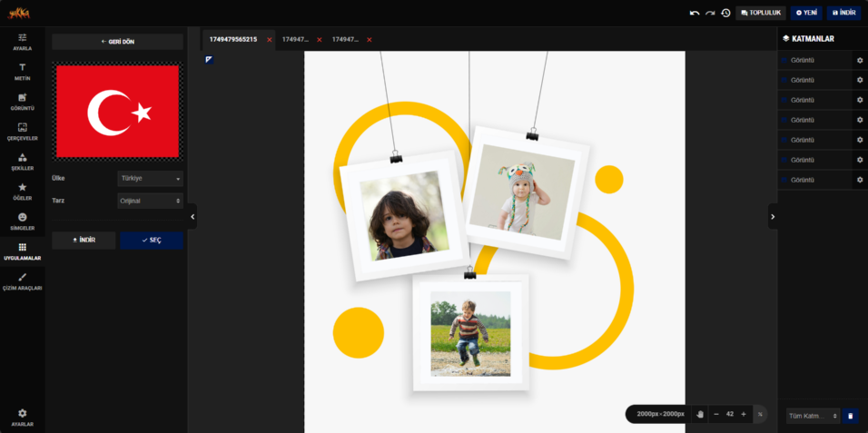The image size is (868, 433).
Task: Toggle visibility of the third Görüntü layer
Action: point(784,100)
